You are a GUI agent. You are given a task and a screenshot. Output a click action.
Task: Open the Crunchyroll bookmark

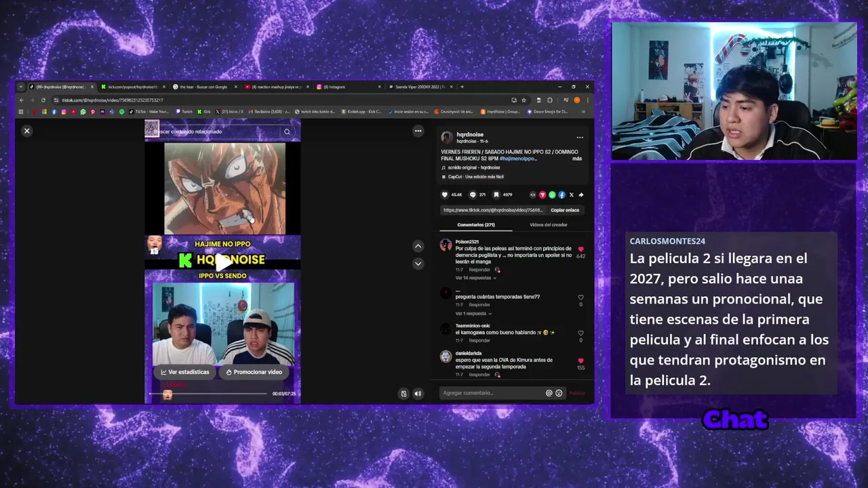click(x=454, y=112)
